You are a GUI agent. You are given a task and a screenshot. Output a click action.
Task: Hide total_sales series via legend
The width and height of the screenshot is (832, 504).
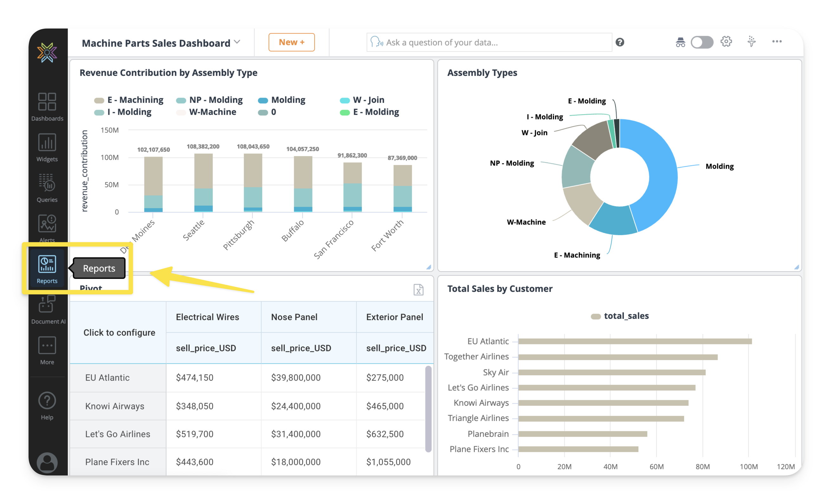pyautogui.click(x=626, y=316)
